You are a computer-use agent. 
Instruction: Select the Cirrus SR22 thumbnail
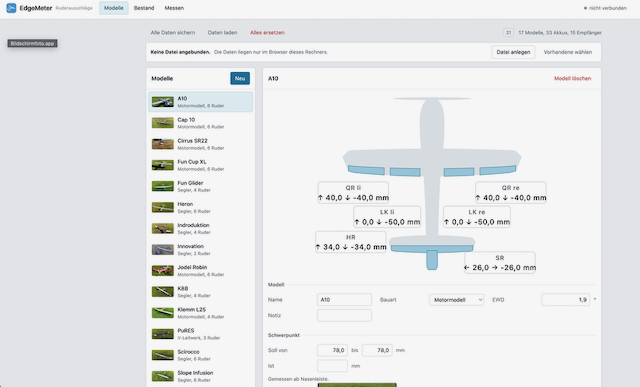[x=162, y=144]
